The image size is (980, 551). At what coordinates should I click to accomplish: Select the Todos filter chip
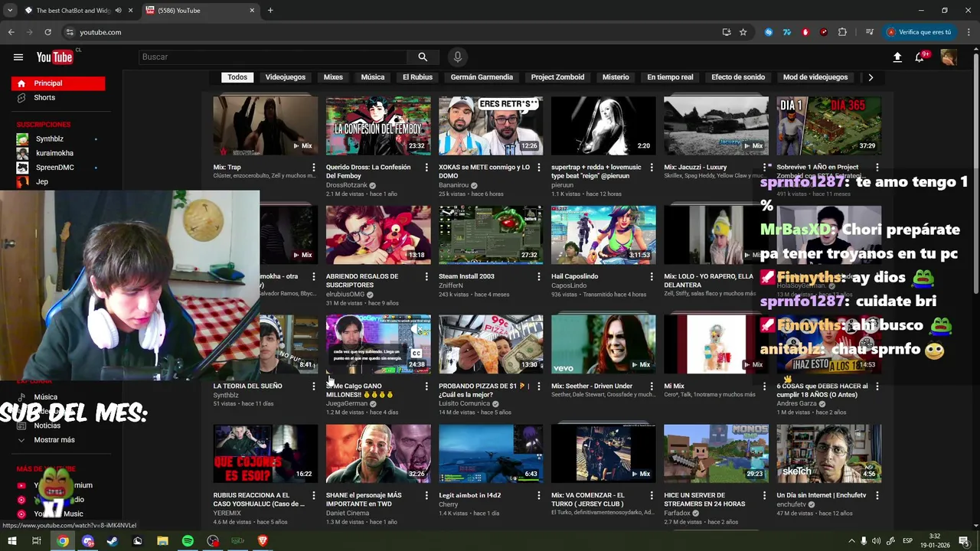237,77
